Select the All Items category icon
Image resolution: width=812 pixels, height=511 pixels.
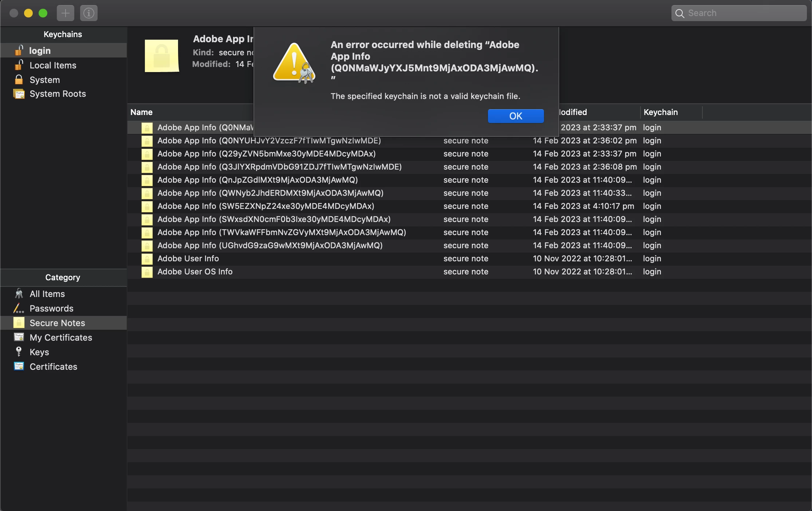[x=19, y=294]
